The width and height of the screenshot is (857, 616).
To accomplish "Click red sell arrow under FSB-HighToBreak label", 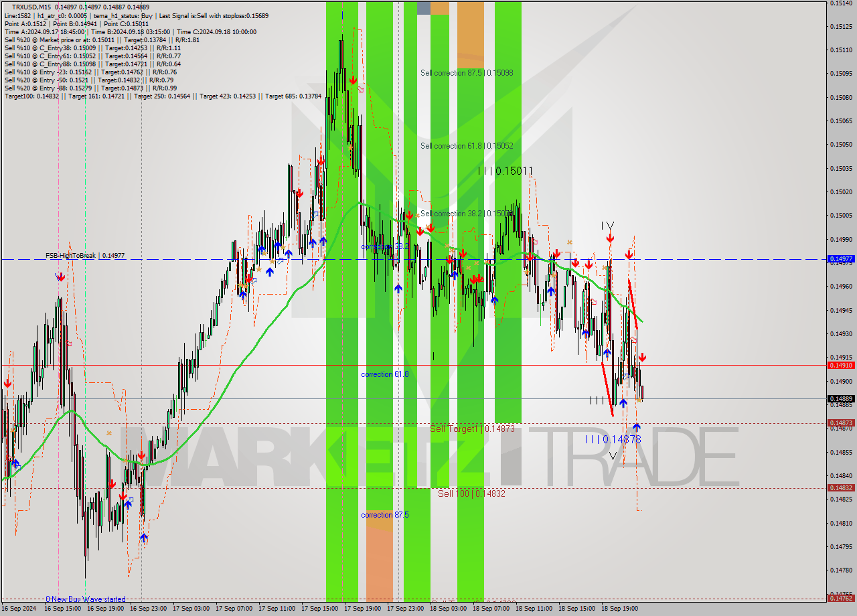I will pyautogui.click(x=61, y=277).
